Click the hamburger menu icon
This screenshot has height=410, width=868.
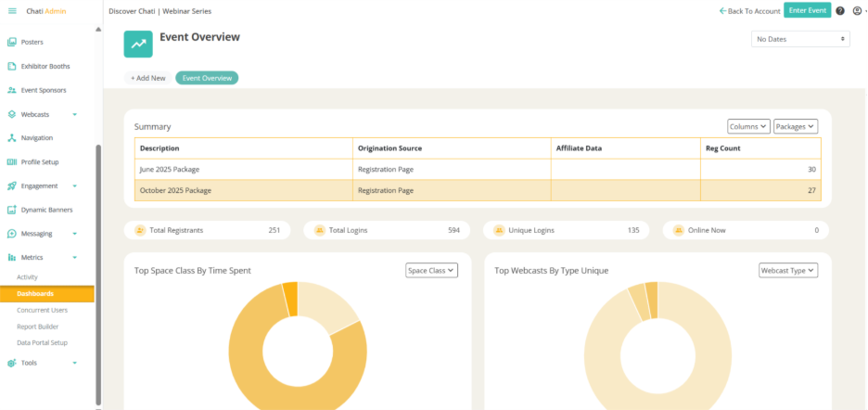(12, 10)
